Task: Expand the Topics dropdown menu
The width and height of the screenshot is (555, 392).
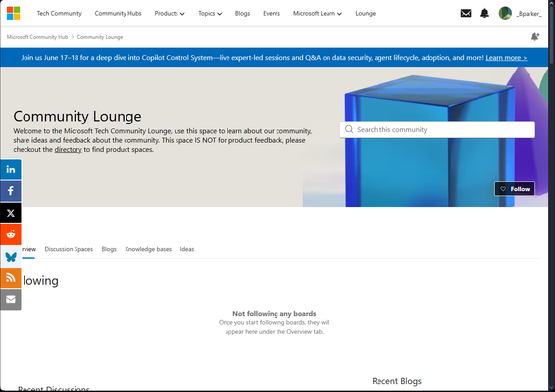Action: point(210,14)
